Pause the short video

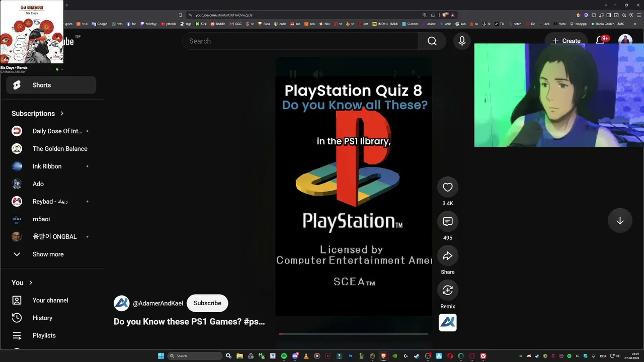coord(292,74)
